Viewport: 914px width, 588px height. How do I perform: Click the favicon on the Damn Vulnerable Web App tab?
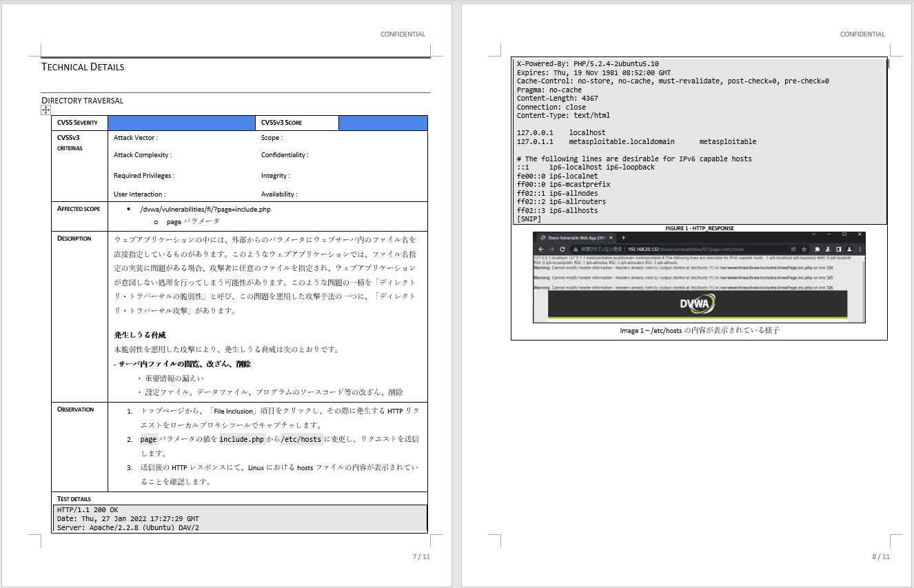(544, 239)
